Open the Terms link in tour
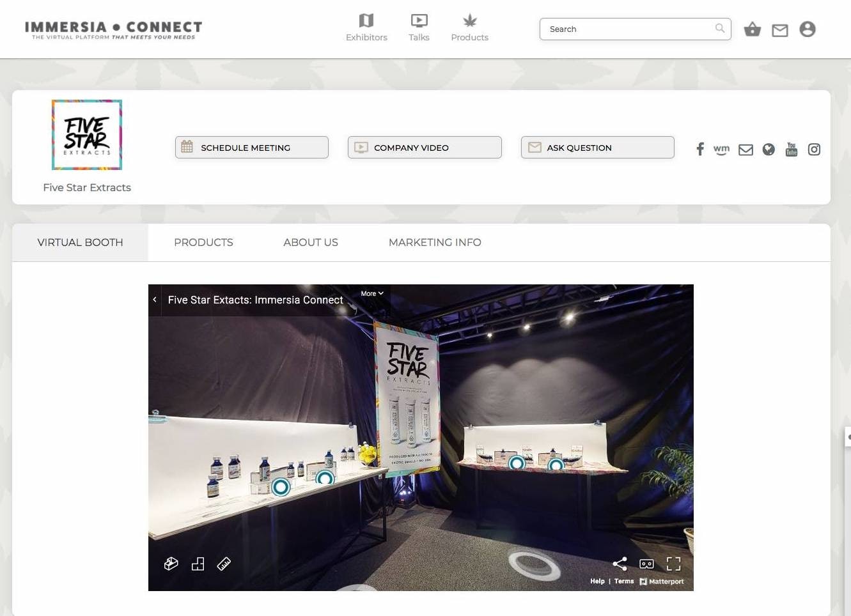Screen dimensions: 851x616 point(624,581)
